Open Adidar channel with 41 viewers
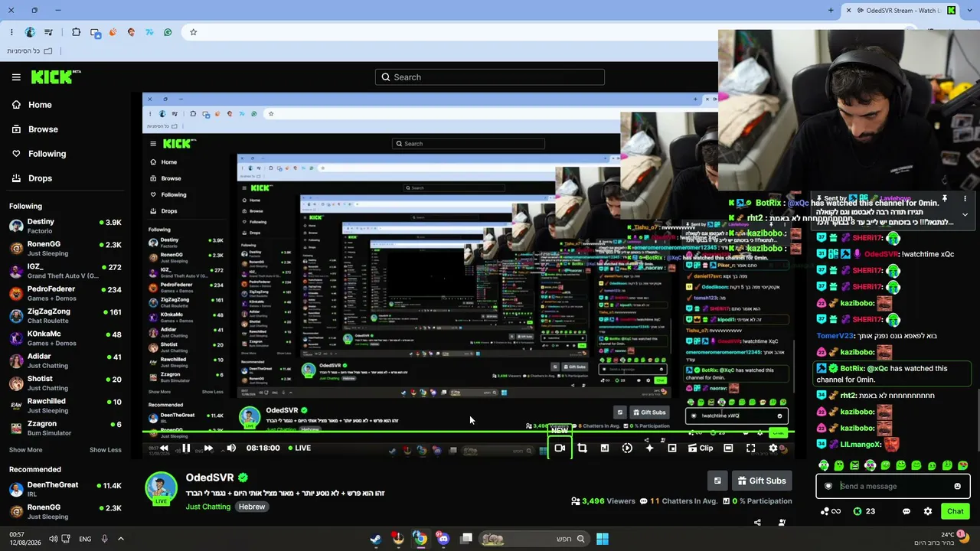 point(65,360)
